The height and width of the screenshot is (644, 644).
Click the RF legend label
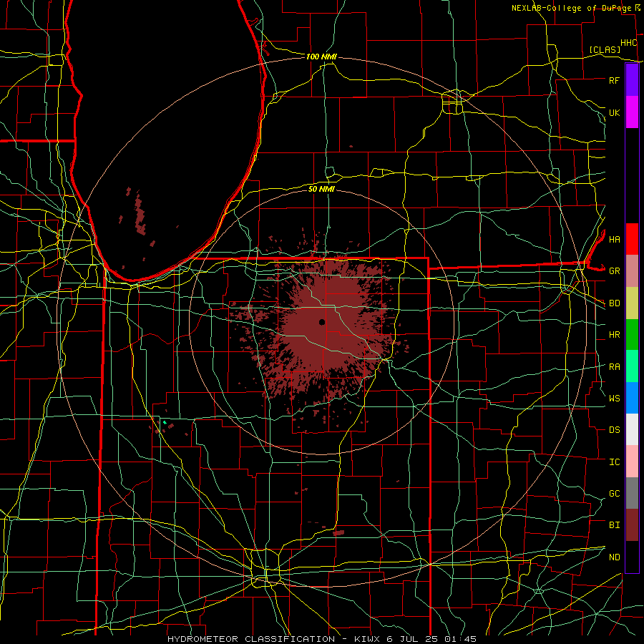coord(615,80)
